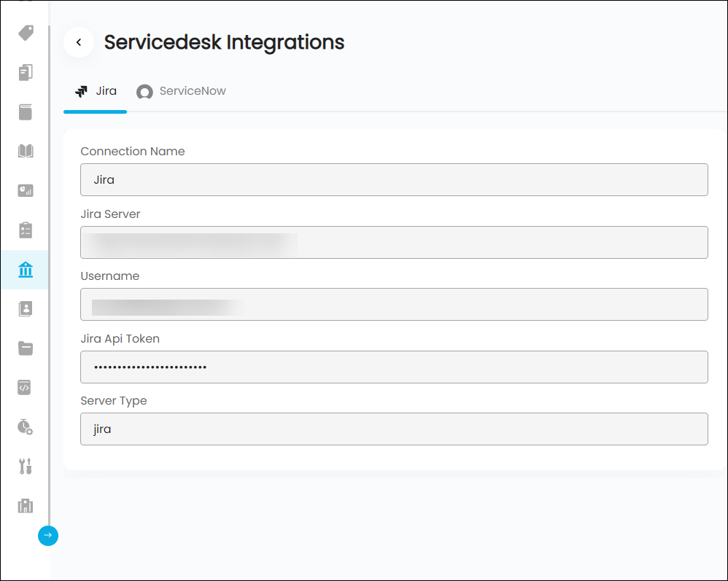Click the hospital building sidebar icon
Viewport: 728px width, 581px height.
tap(26, 506)
